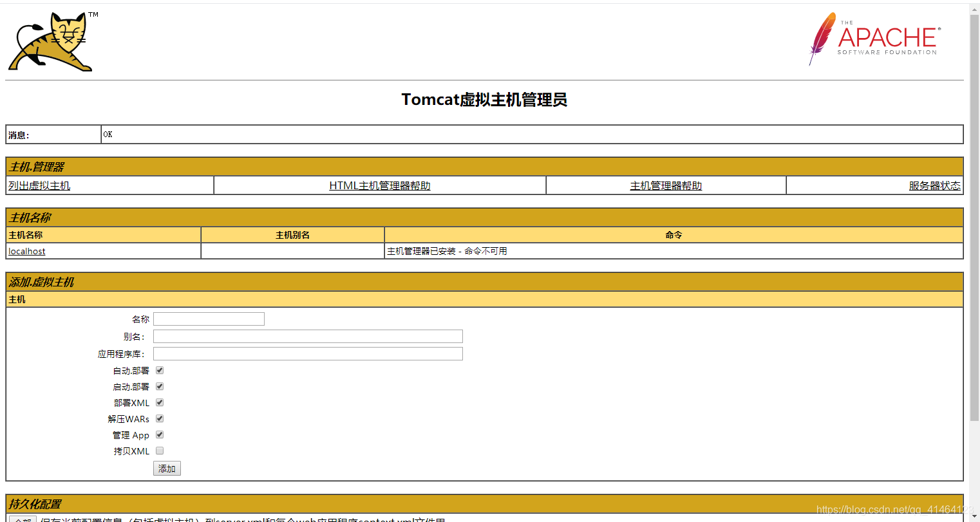Click the 添加.虚拟主机 section header
Screen dimensions: 980x522
[484, 282]
